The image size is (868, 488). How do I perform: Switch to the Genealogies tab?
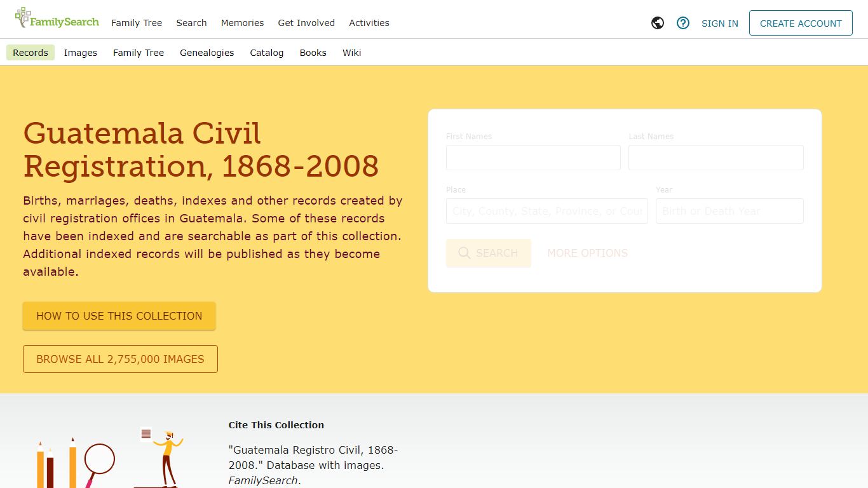207,53
